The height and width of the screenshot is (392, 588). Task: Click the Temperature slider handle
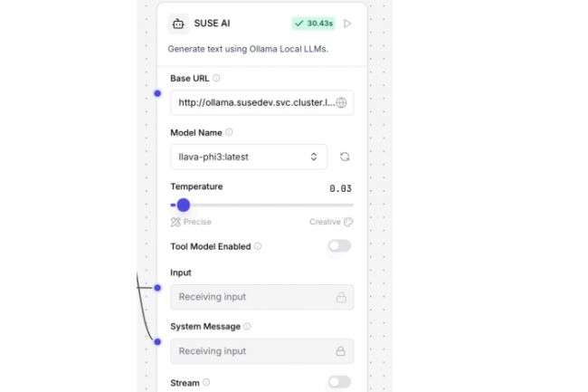click(x=184, y=206)
